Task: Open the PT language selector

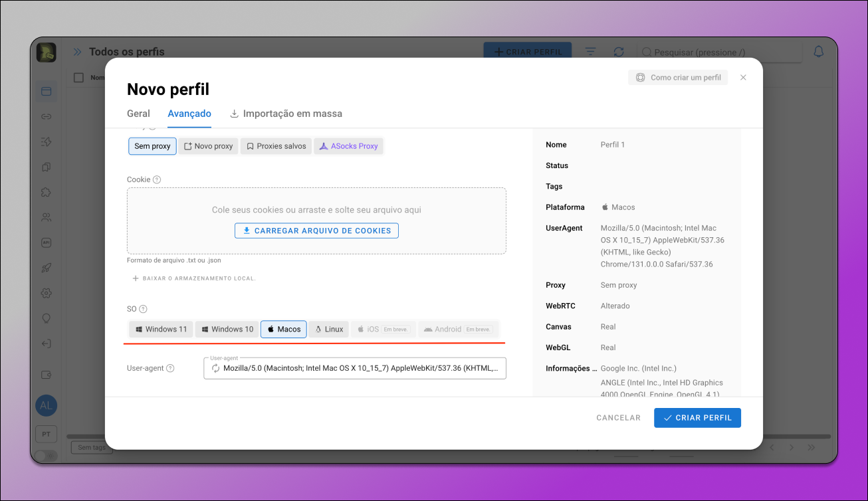Action: 47,434
